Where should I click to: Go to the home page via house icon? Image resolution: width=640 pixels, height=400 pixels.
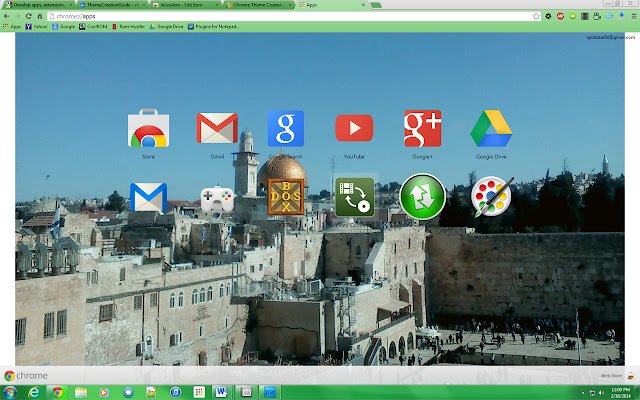40,16
